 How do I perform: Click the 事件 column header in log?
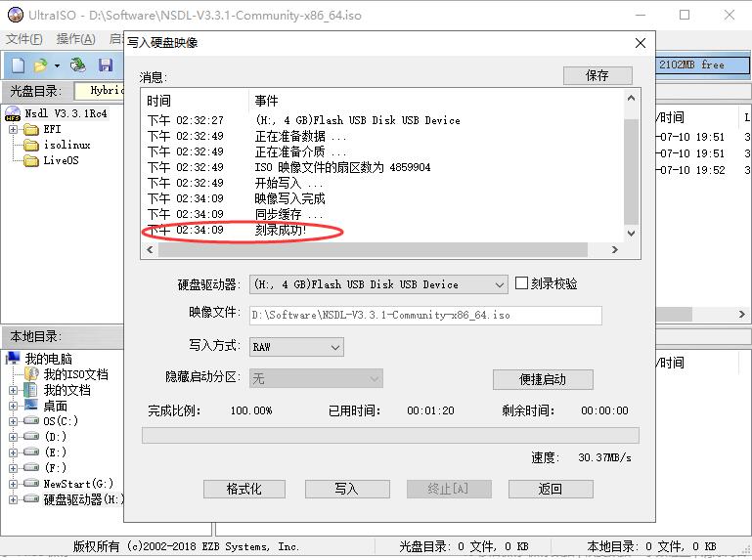(266, 101)
